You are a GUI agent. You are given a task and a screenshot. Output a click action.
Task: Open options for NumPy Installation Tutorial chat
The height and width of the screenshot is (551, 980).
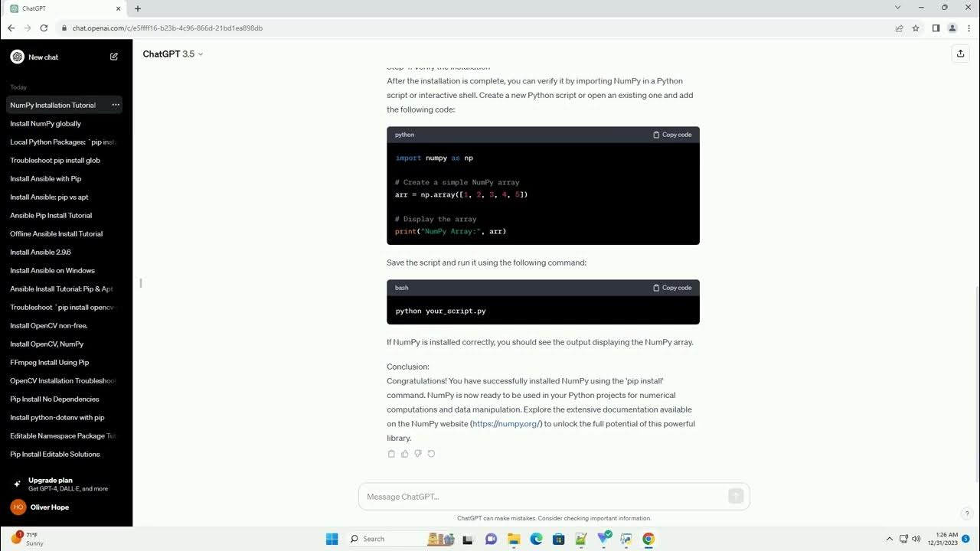pyautogui.click(x=116, y=105)
